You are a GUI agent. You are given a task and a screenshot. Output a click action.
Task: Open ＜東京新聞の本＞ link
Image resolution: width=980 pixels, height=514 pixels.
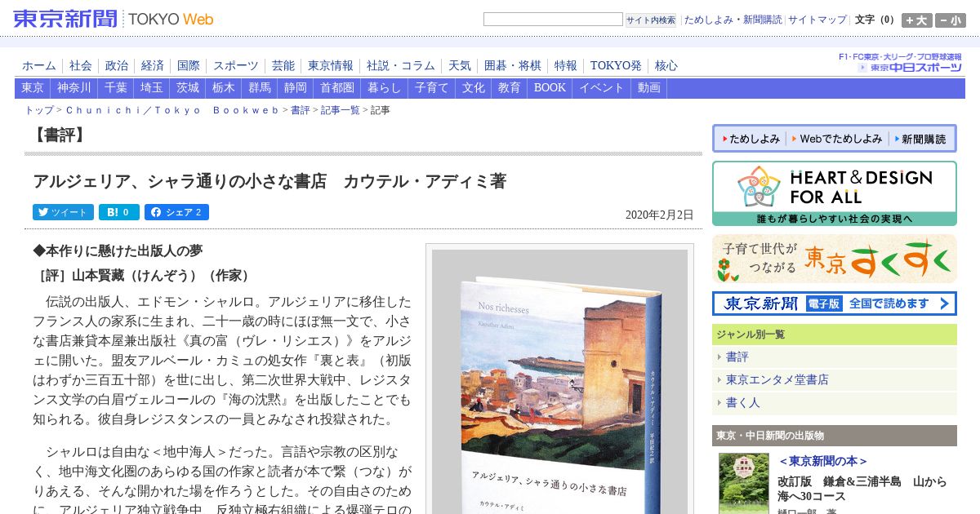pos(823,462)
